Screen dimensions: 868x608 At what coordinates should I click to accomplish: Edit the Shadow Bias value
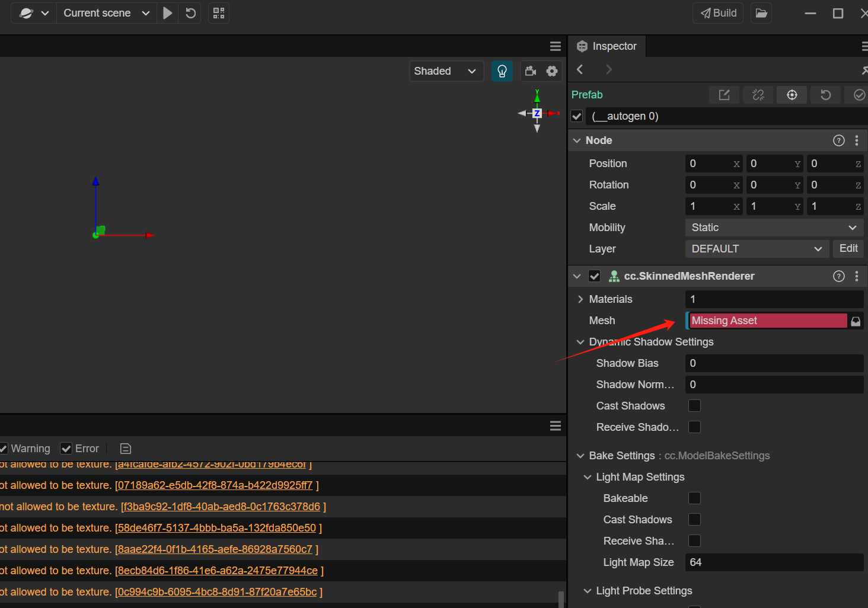pyautogui.click(x=774, y=363)
